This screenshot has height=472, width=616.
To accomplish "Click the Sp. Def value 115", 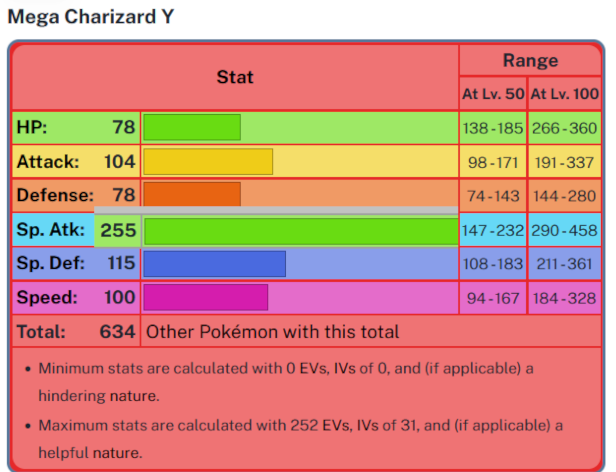I will coord(121,263).
